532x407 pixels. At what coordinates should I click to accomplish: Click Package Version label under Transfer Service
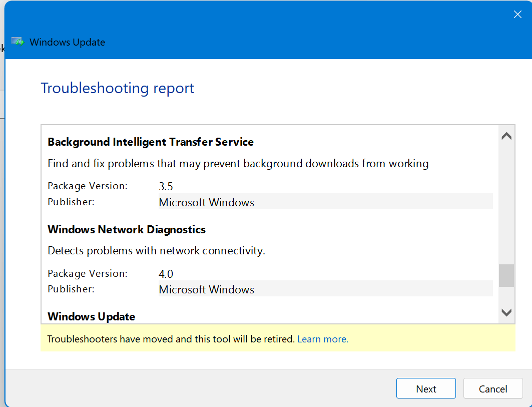[88, 186]
